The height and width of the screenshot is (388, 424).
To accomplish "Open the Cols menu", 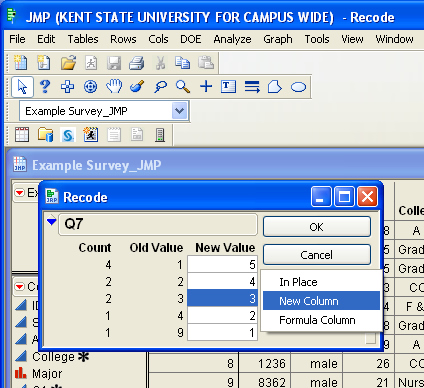I will 158,39.
